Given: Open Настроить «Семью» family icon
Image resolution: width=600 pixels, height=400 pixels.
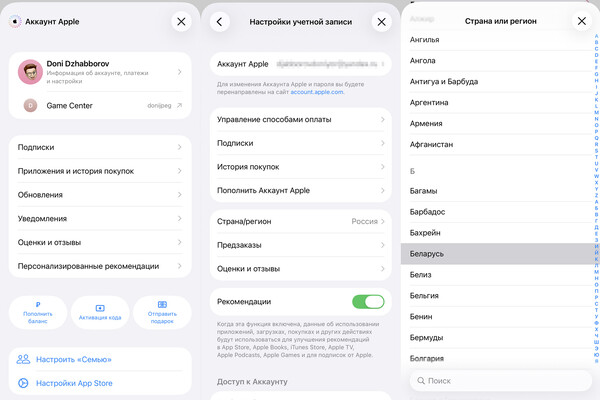Looking at the screenshot, I should click(x=23, y=359).
